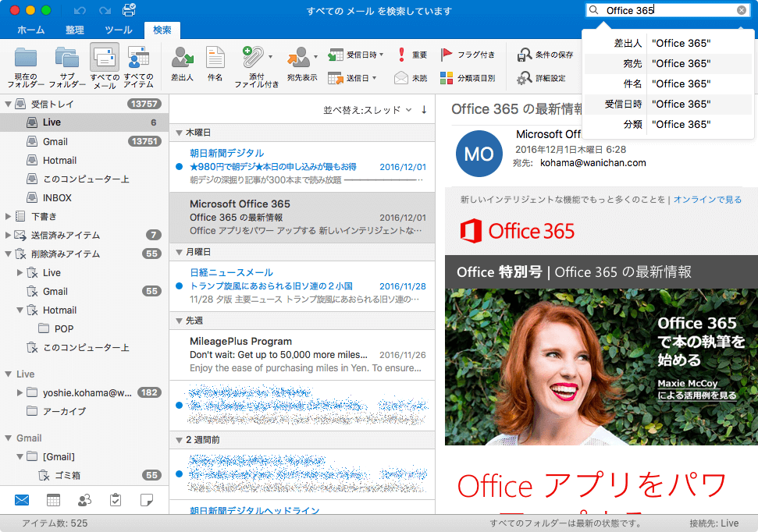
Task: Click Maxie McCoy による活用例を見る link
Action: [x=696, y=389]
